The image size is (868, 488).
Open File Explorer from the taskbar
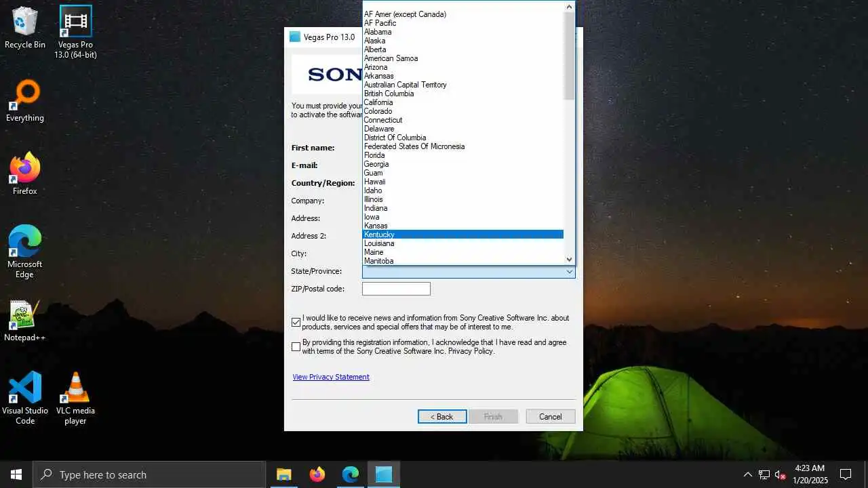pyautogui.click(x=283, y=474)
